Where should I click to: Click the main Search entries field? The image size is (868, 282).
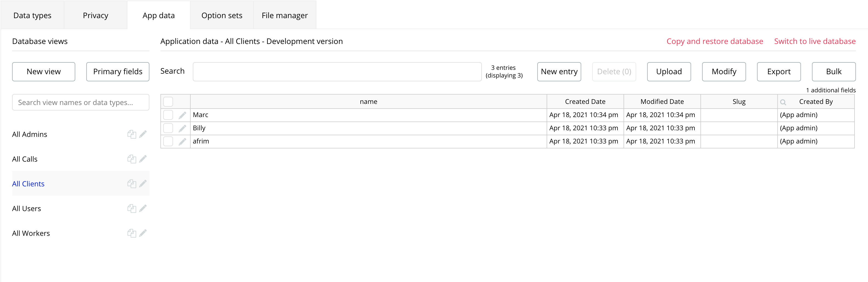(x=337, y=71)
